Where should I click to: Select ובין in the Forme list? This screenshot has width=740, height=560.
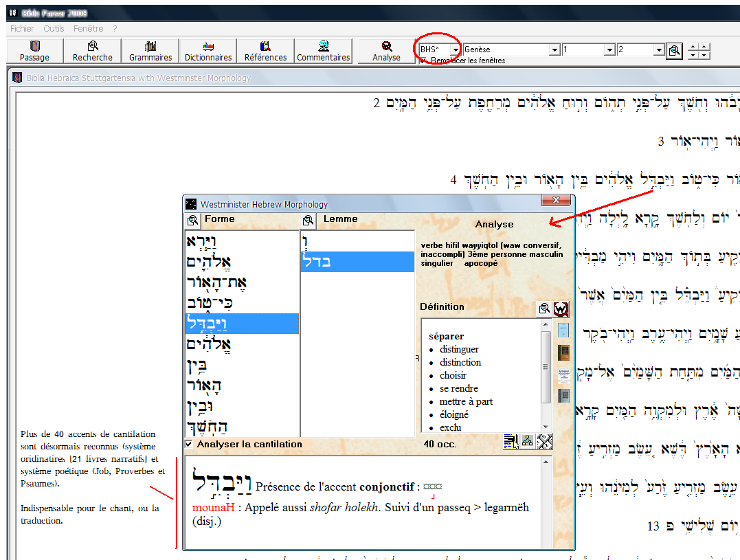(242, 406)
